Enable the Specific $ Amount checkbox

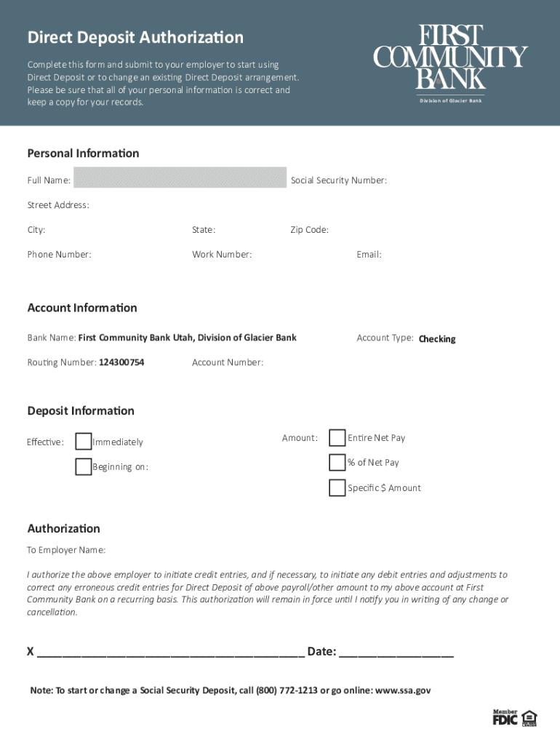coord(337,487)
